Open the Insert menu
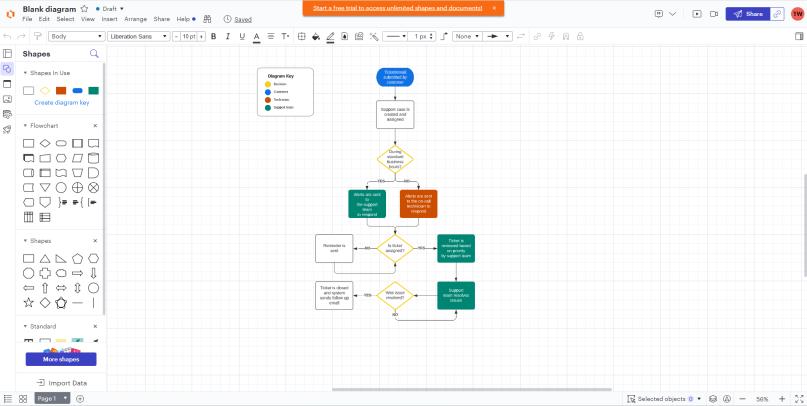Viewport: 807px width, 406px height. click(110, 19)
